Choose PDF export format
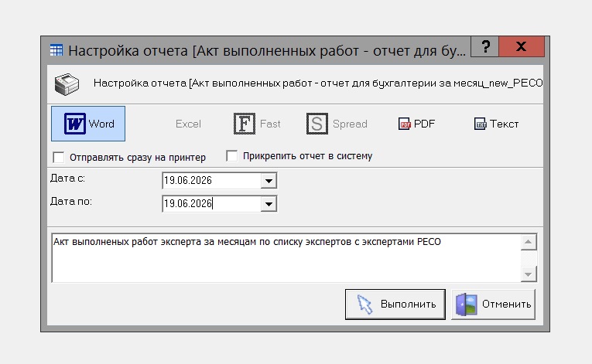Screen dimensions: 592x364 click(x=417, y=124)
